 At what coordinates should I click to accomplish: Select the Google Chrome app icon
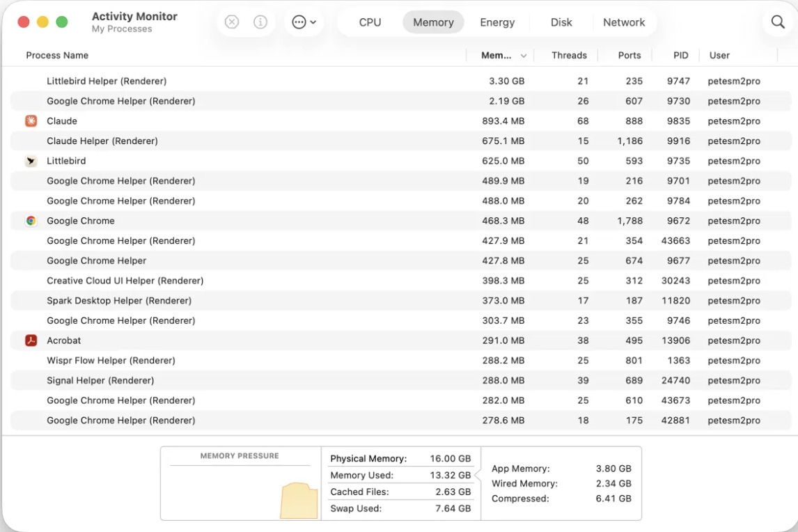tap(31, 221)
